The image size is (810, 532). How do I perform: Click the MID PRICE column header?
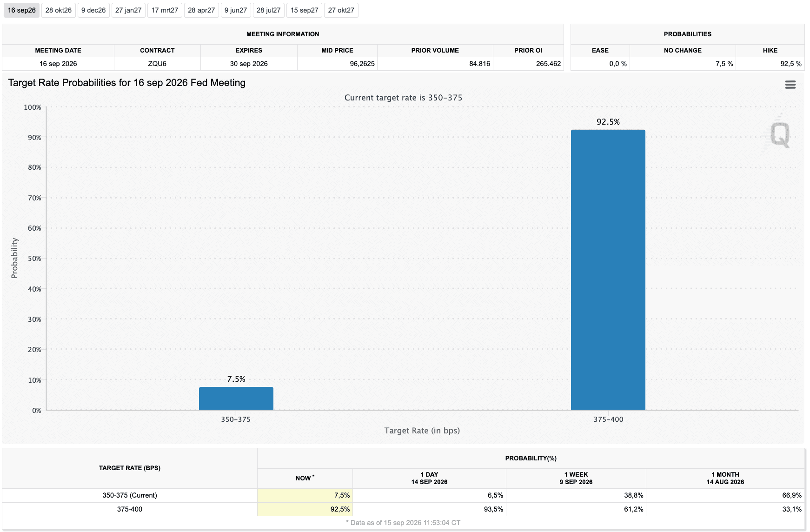click(337, 50)
